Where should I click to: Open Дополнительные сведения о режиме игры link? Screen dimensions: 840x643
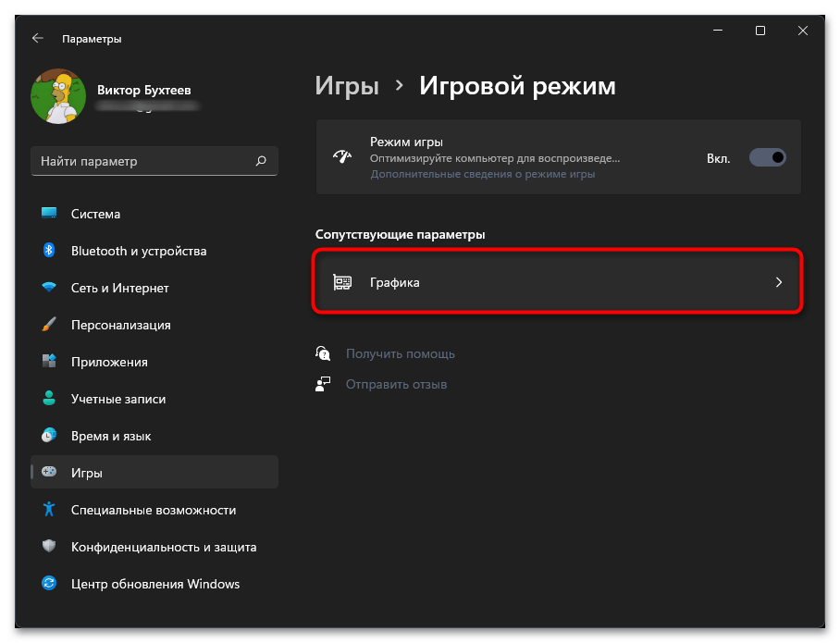point(483,174)
